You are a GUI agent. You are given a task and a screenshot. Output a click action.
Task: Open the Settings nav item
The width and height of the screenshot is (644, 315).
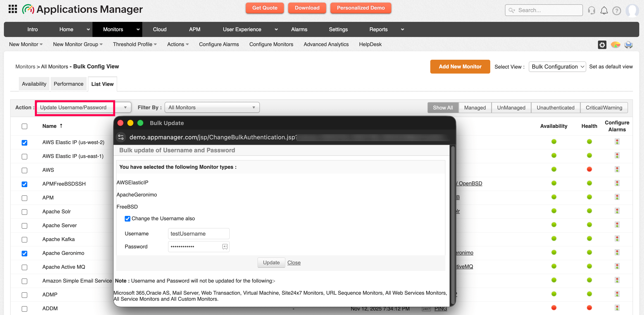[338, 29]
